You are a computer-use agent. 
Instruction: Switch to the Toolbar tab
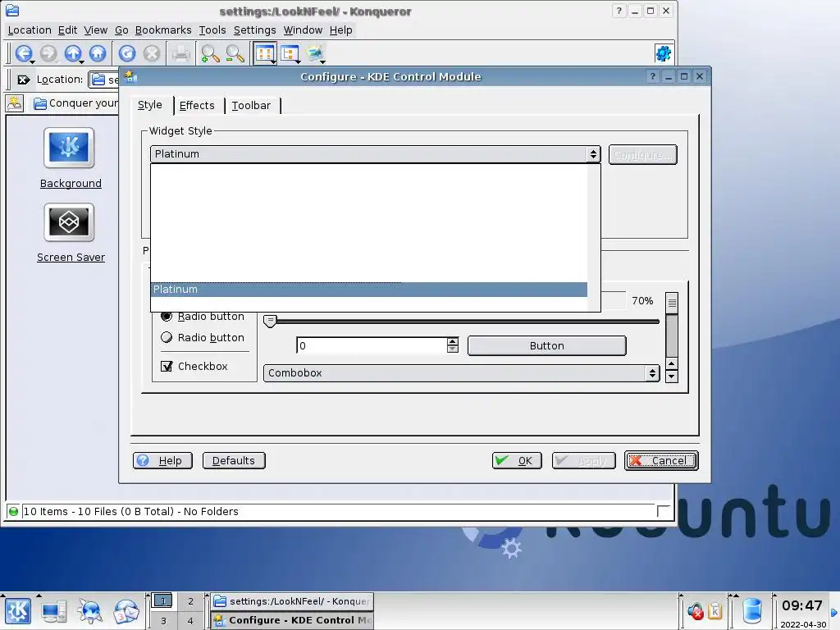click(251, 106)
